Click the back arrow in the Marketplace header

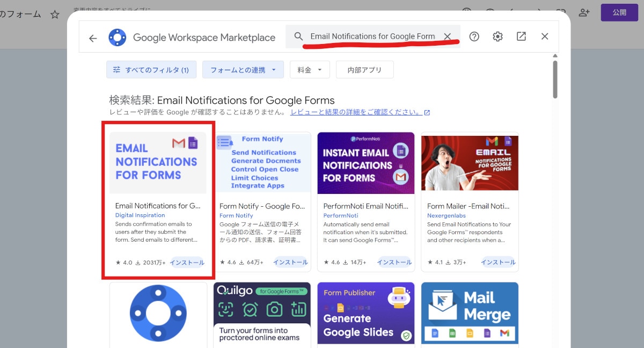point(93,37)
